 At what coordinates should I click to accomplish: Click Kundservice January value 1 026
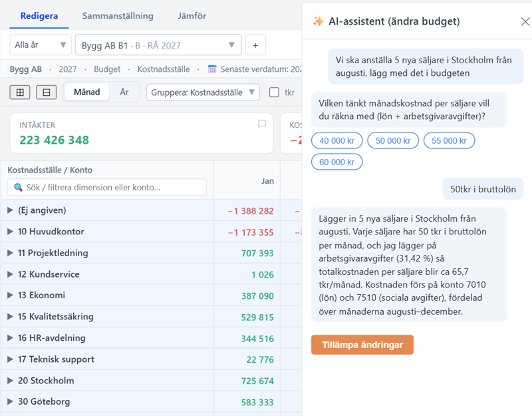tap(263, 275)
